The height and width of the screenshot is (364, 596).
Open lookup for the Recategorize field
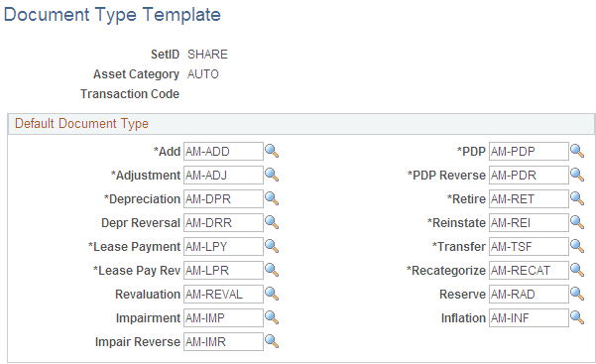point(577,270)
